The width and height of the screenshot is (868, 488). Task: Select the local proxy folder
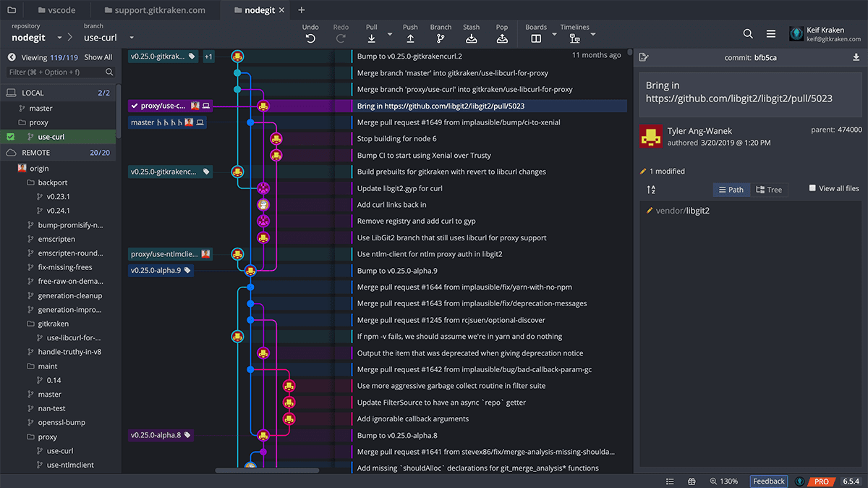(39, 122)
